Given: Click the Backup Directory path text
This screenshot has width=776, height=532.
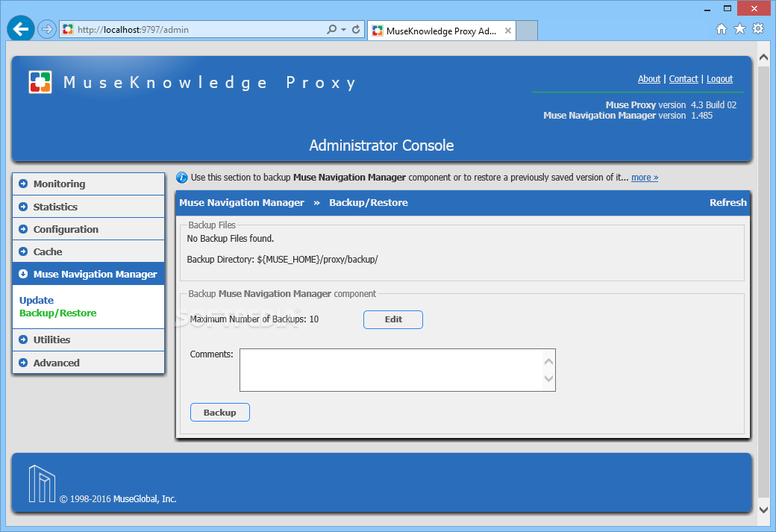Looking at the screenshot, I should coord(317,260).
